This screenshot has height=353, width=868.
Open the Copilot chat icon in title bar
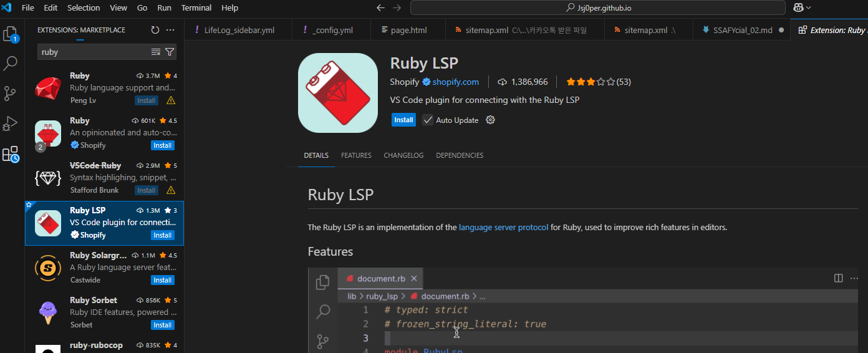(x=798, y=8)
